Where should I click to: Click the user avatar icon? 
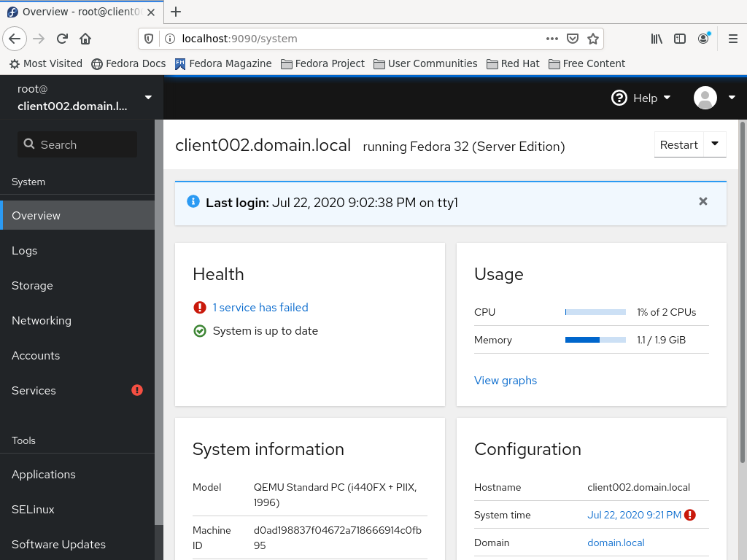tap(705, 98)
